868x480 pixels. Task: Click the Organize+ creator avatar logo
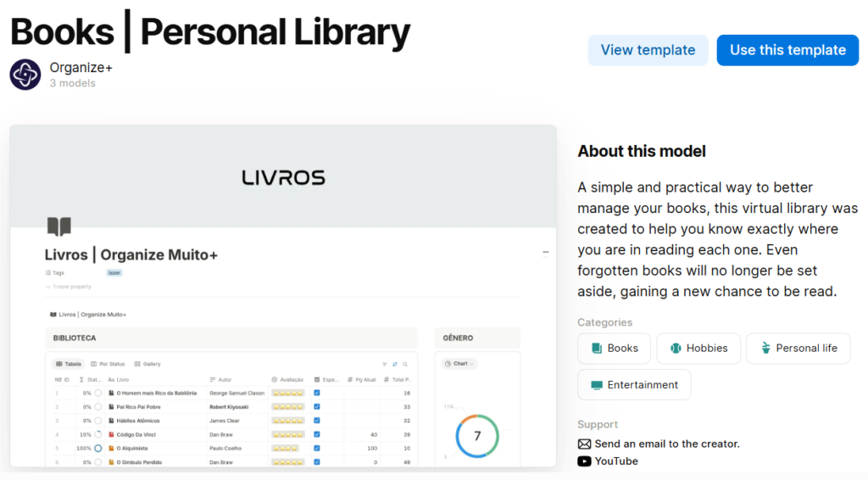coord(25,74)
